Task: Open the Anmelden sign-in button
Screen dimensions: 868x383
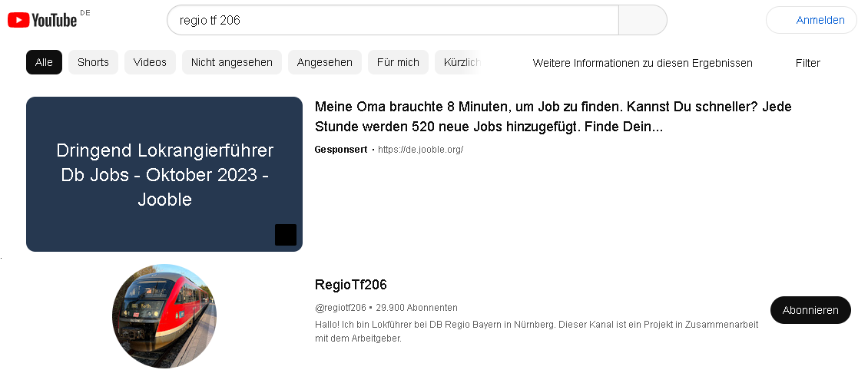Action: tap(811, 20)
